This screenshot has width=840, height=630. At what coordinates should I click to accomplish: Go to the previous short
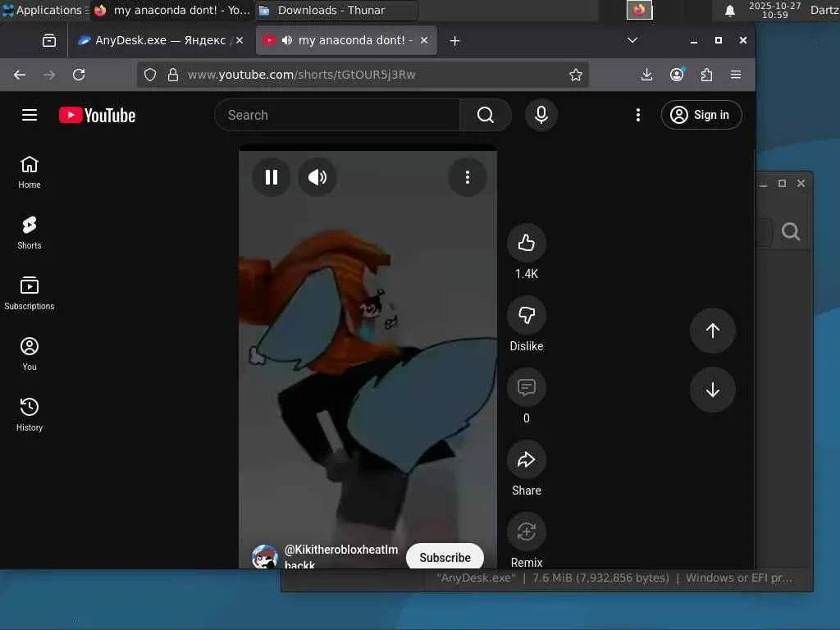click(x=713, y=331)
